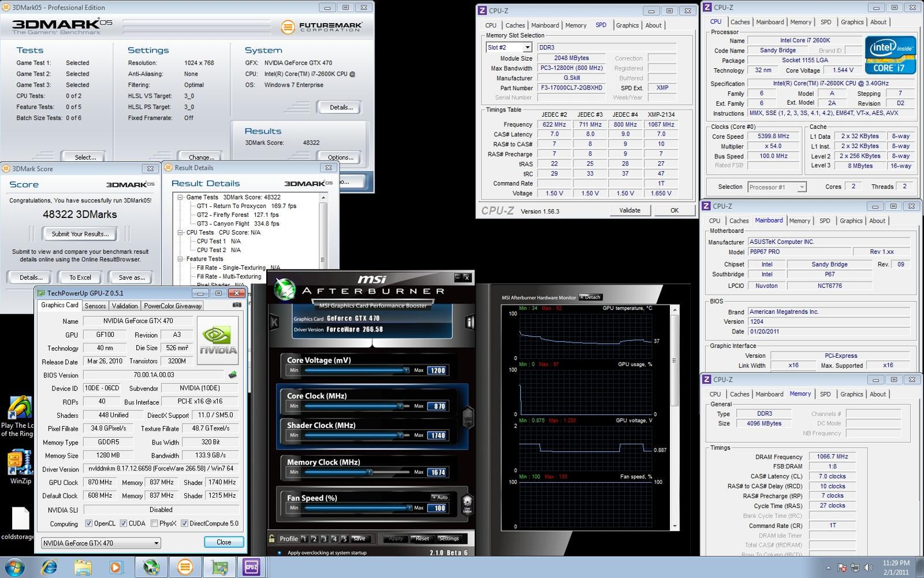Screen dimensions: 924x578
Task: Uncheck the OpenCL checkbox in GPU-Z
Action: click(x=89, y=524)
